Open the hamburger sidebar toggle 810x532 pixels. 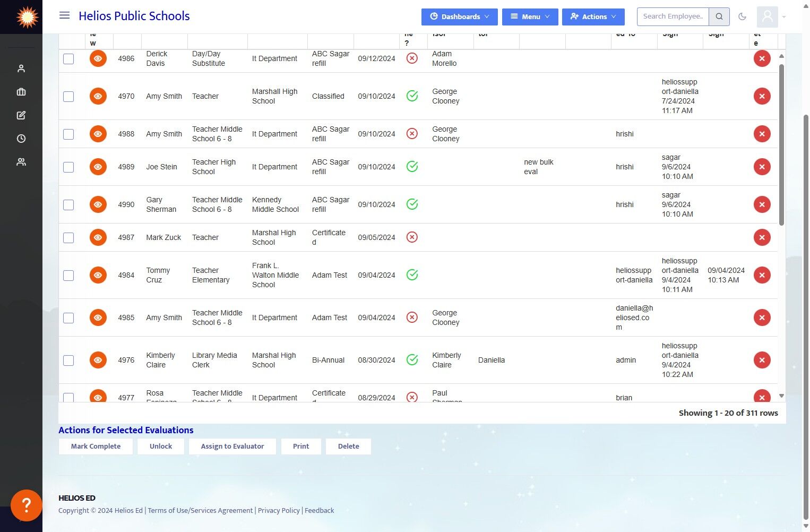(64, 16)
